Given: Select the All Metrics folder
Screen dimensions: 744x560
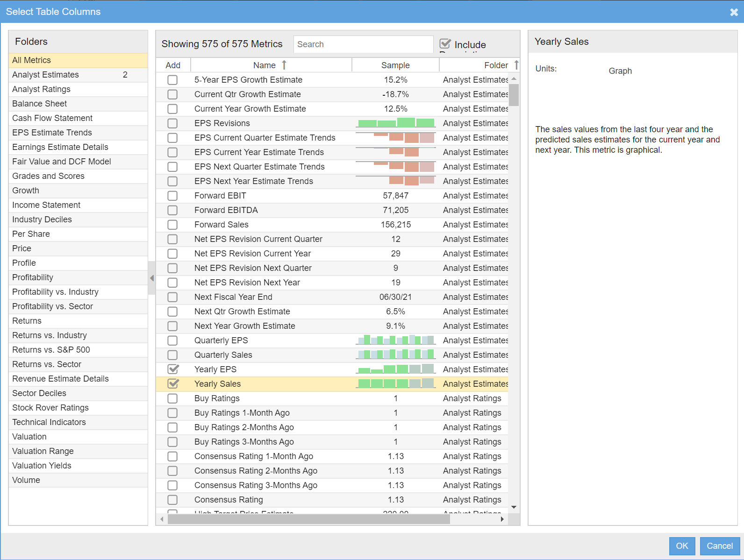Looking at the screenshot, I should pos(78,60).
